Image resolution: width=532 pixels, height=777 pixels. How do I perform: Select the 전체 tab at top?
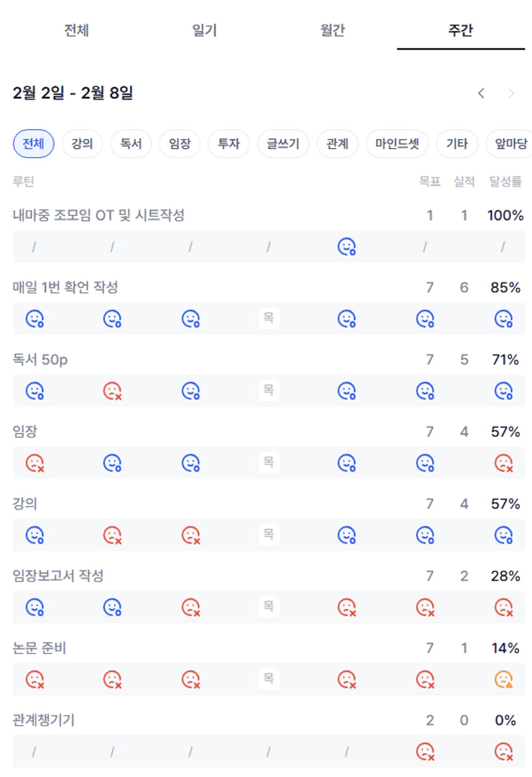click(76, 30)
